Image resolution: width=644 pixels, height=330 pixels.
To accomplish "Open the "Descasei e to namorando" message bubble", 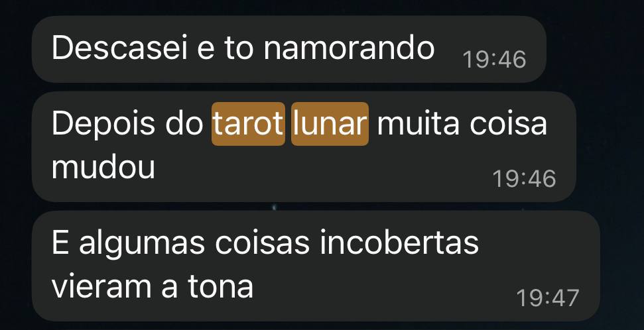I will [289, 49].
